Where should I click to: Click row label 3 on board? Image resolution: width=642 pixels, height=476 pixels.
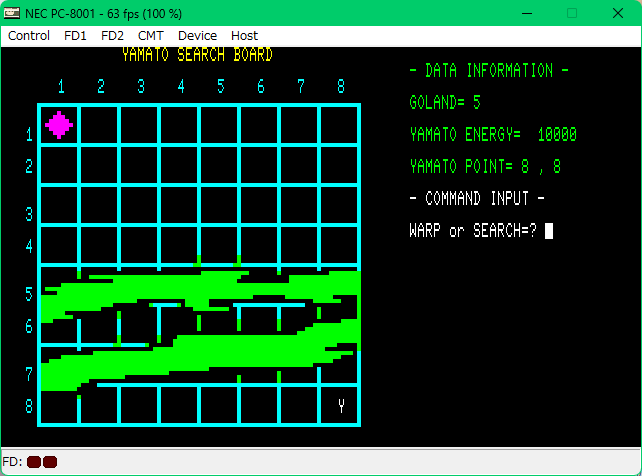coord(29,214)
